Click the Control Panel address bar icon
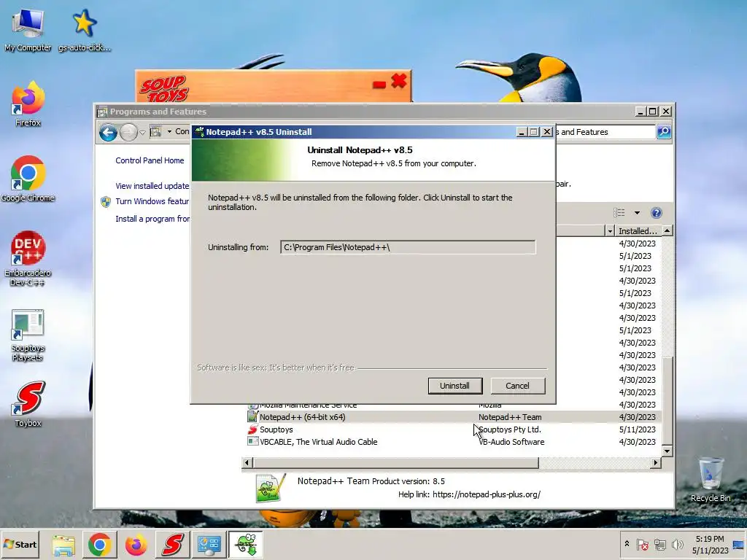This screenshot has height=560, width=747. tap(155, 132)
